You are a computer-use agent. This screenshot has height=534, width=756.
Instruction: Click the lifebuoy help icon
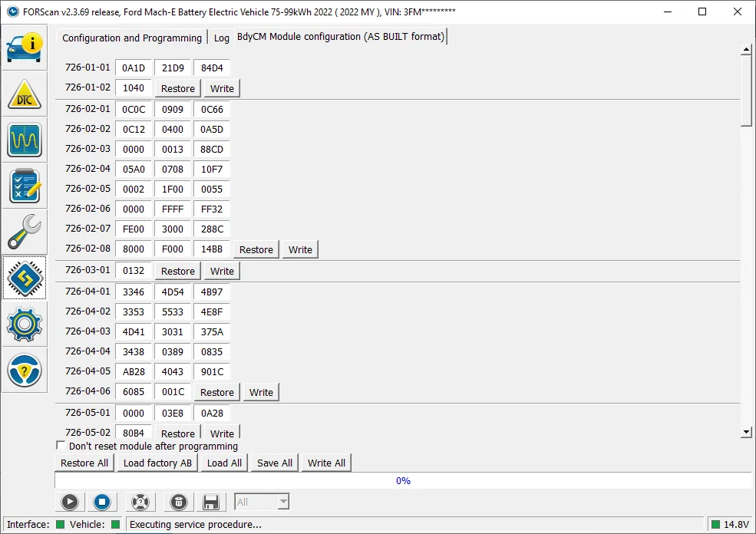coord(140,503)
